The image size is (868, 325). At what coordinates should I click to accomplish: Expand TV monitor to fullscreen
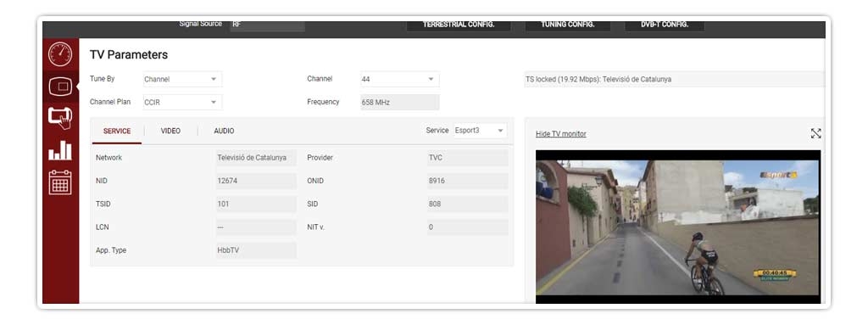coord(815,133)
